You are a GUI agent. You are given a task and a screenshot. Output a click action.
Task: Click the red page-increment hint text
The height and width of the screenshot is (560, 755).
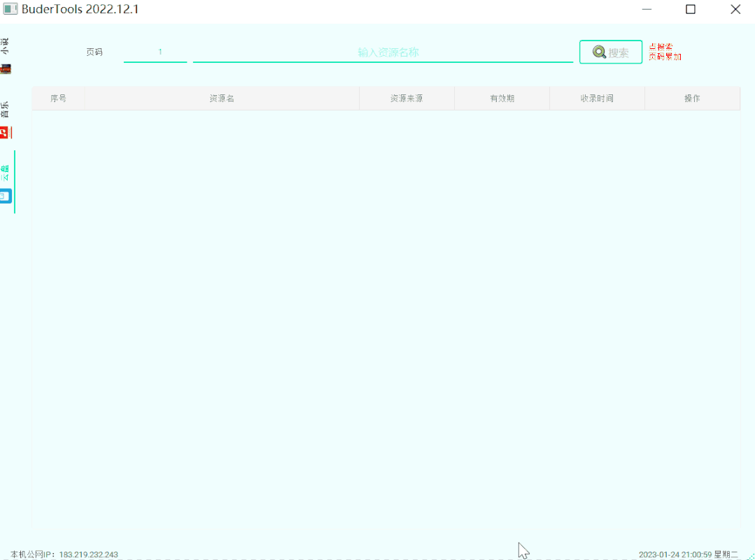pos(665,52)
